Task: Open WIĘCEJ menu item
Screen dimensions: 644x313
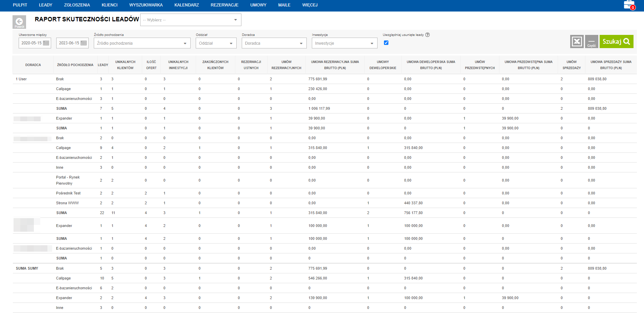Action: [x=310, y=5]
